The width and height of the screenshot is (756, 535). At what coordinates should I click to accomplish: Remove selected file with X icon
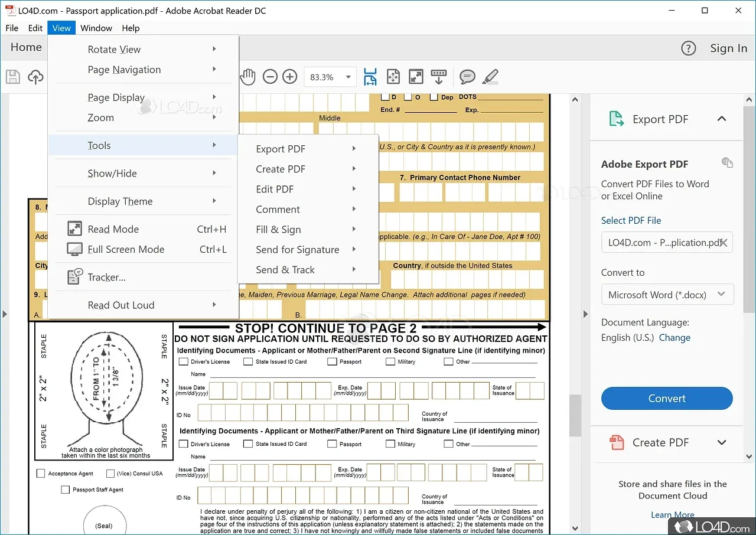724,242
